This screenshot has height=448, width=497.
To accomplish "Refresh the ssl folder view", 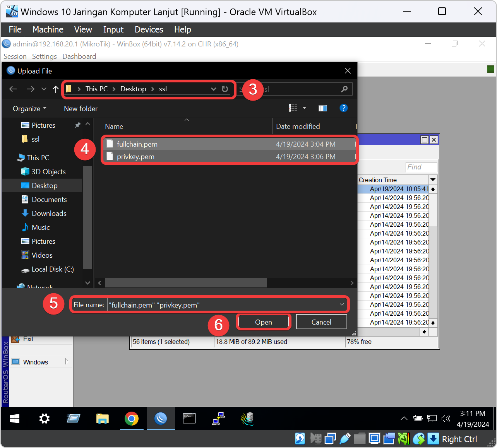I will pos(225,89).
